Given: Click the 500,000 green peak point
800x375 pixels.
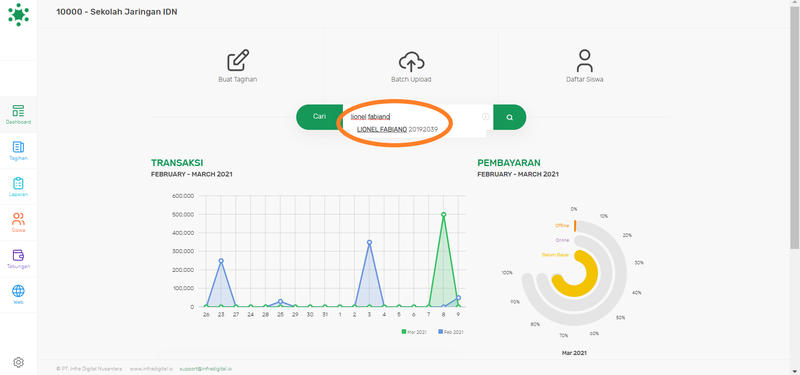Looking at the screenshot, I should [x=443, y=215].
